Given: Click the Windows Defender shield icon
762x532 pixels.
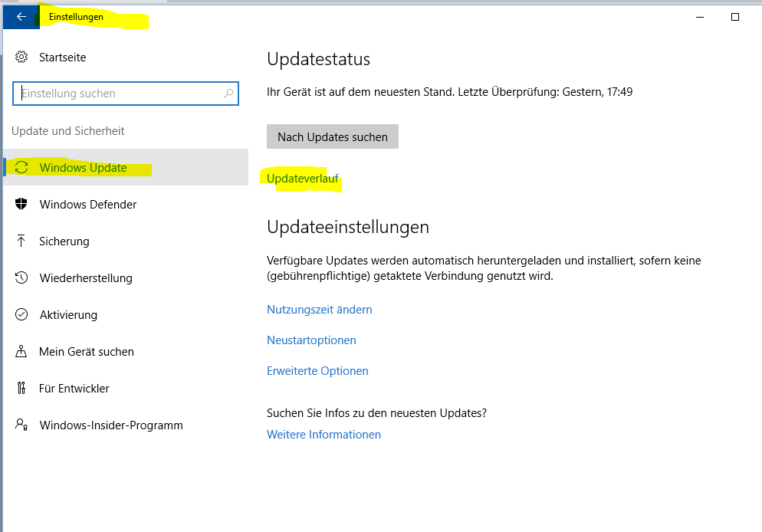Looking at the screenshot, I should coord(21,204).
